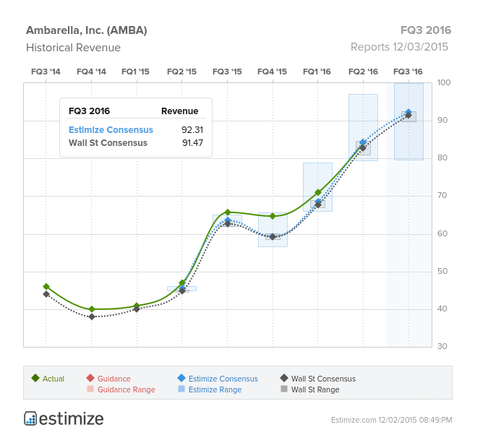Click the FQ2 '15 axis label

pyautogui.click(x=181, y=72)
